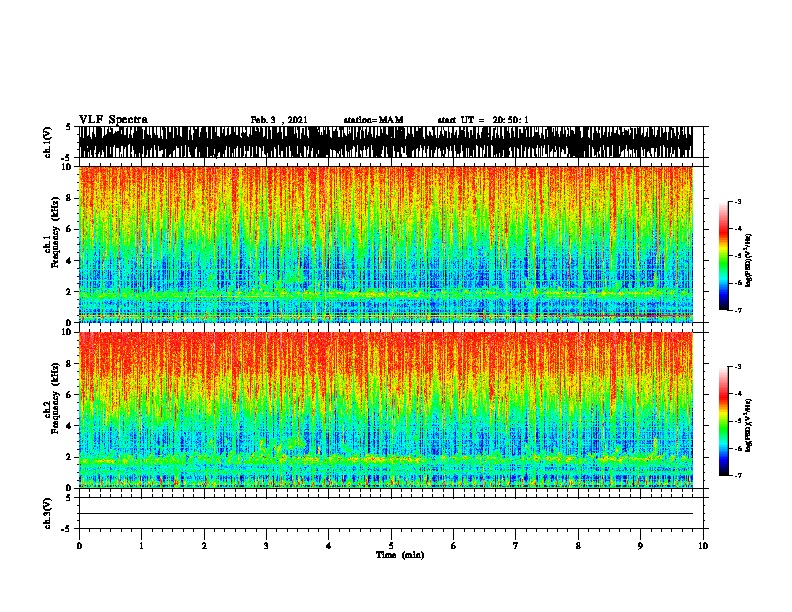The image size is (792, 612).
Task: Click the ch.2 "Frequency (kHz)" axis label
Action: pyautogui.click(x=55, y=398)
